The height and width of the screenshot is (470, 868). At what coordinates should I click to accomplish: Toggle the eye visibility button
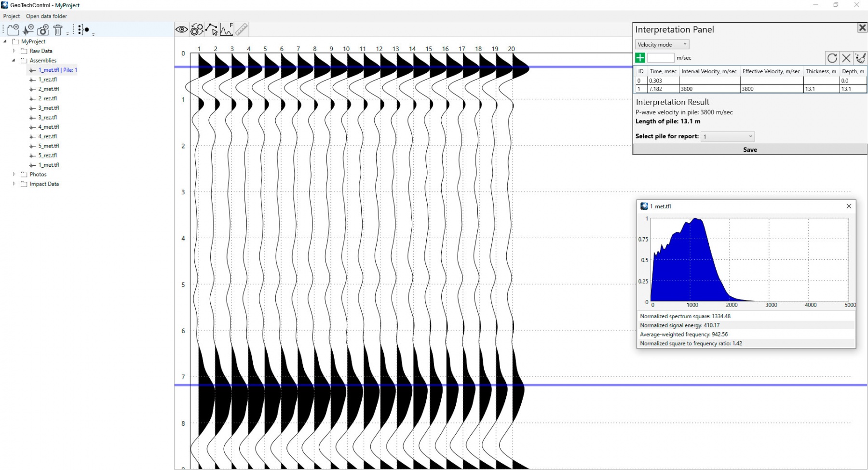coord(182,29)
